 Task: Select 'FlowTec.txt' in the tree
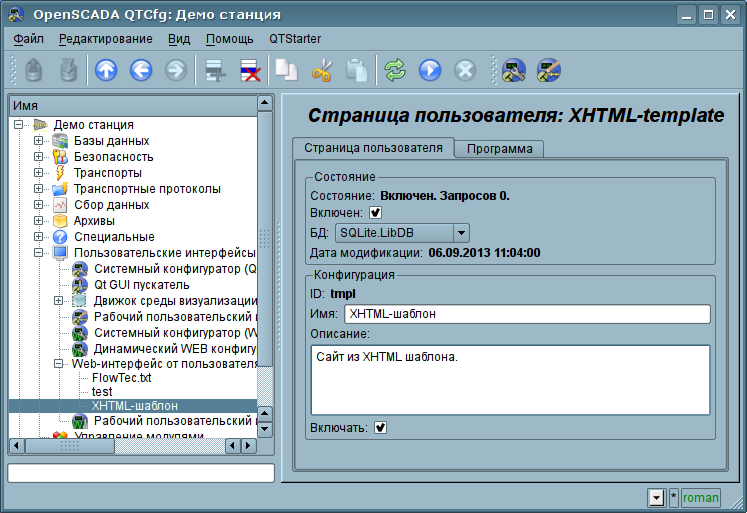click(121, 379)
